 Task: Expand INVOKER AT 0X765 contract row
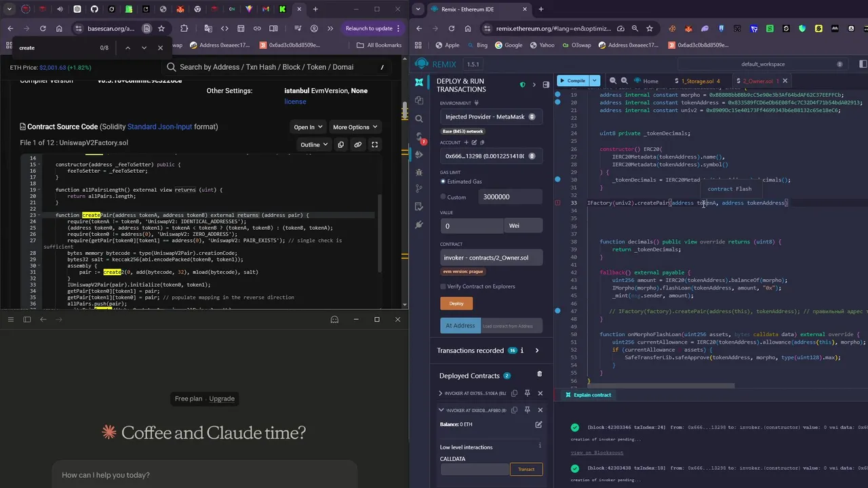pos(441,393)
